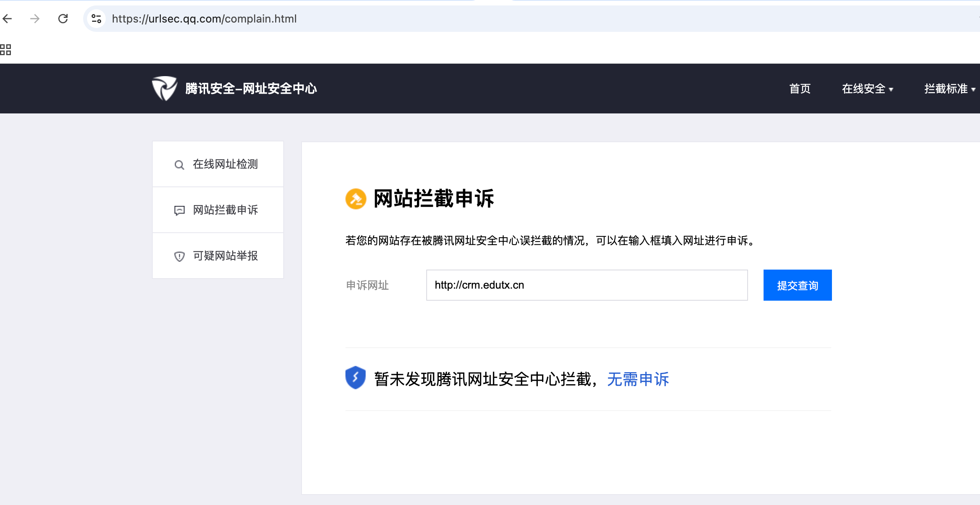
Task: Expand the 拦截标准 dropdown menu
Action: (950, 89)
